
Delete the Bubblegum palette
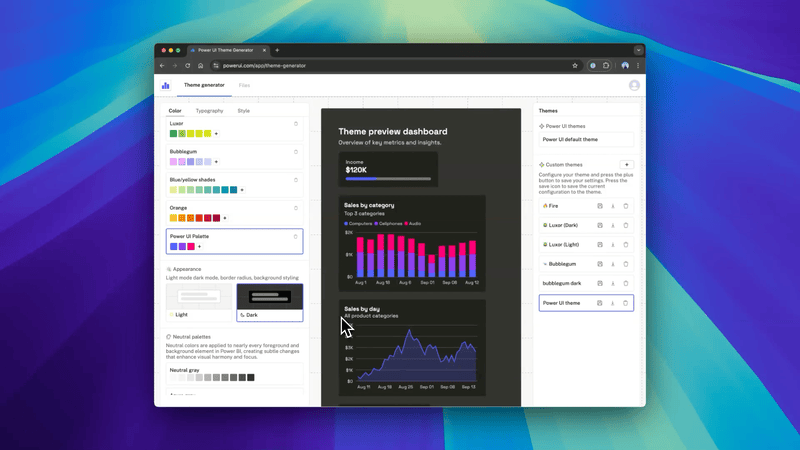point(296,152)
